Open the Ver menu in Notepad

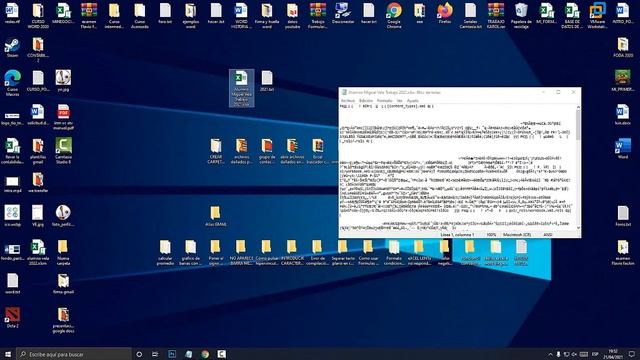tap(400, 100)
